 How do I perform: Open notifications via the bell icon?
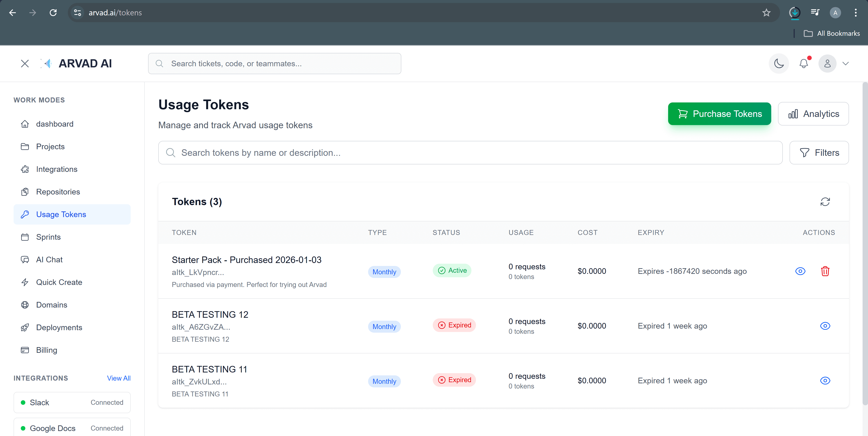[804, 63]
